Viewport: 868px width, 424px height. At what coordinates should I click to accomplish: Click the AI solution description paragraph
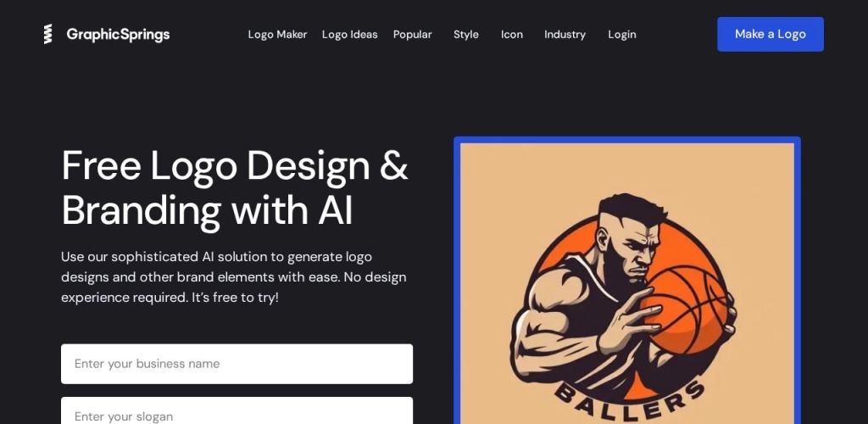(x=234, y=276)
